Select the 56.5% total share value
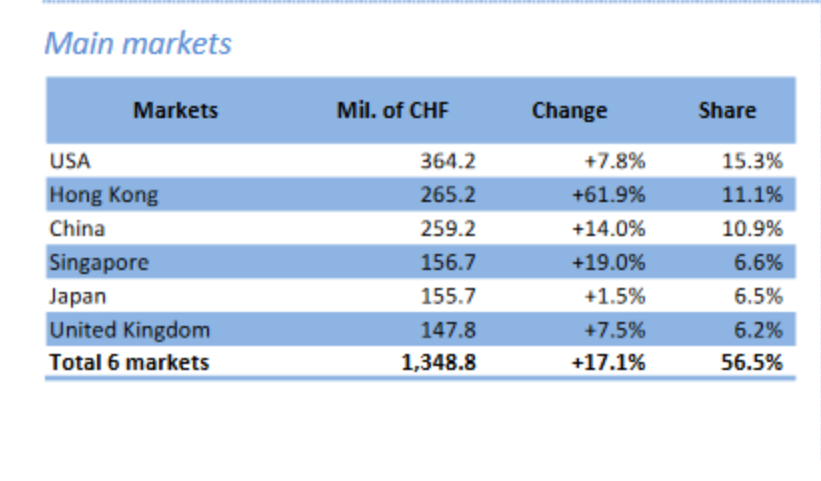The width and height of the screenshot is (821, 481). coord(751,362)
